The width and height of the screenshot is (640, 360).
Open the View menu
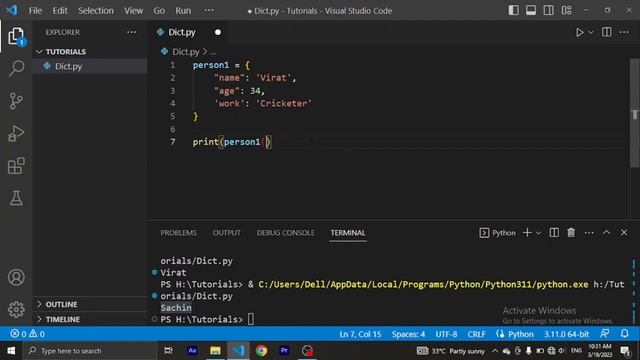pos(133,11)
